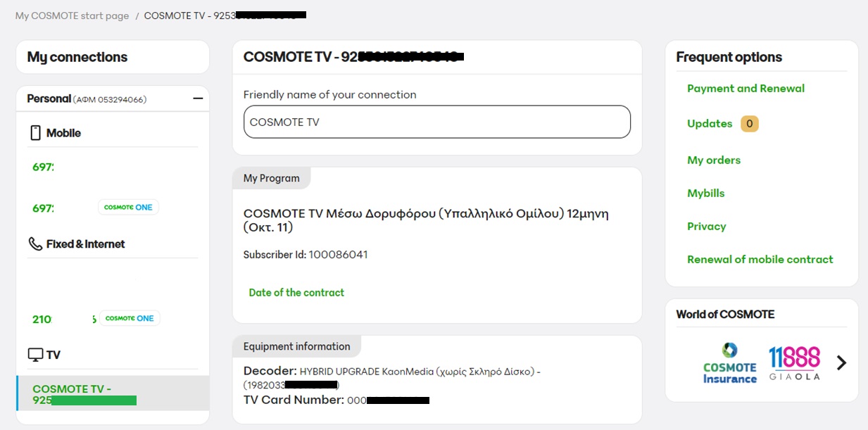Click the Updates counter badge showing 0
The width and height of the screenshot is (868, 430).
point(749,123)
